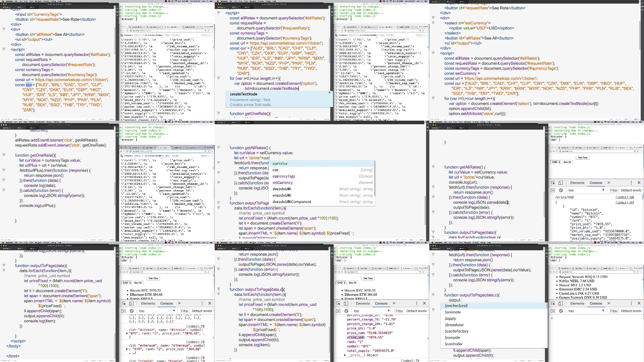The height and width of the screenshot is (362, 644).
Task: Open 'top' context dropdown above /price/USD log
Action: pyautogui.click(x=586, y=190)
